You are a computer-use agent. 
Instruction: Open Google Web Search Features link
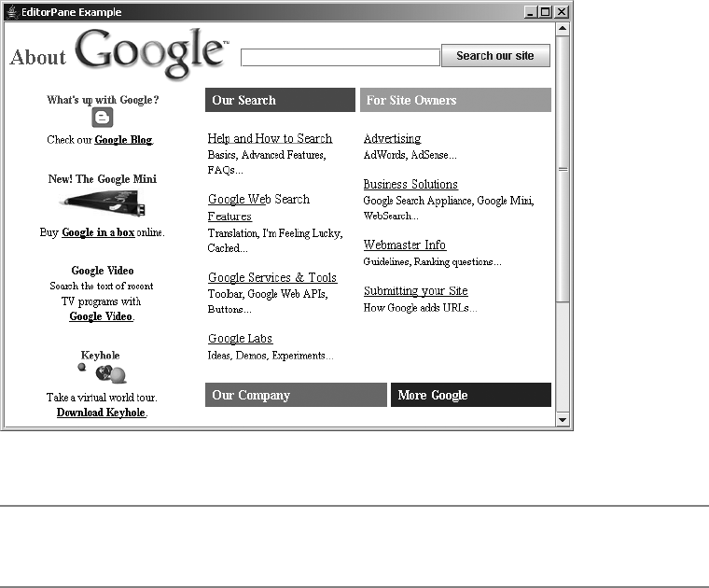pyautogui.click(x=258, y=207)
